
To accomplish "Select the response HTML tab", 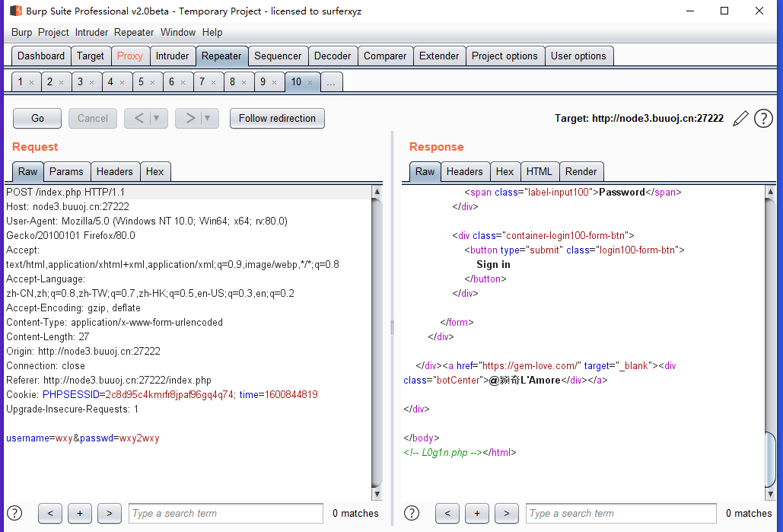I will click(540, 171).
